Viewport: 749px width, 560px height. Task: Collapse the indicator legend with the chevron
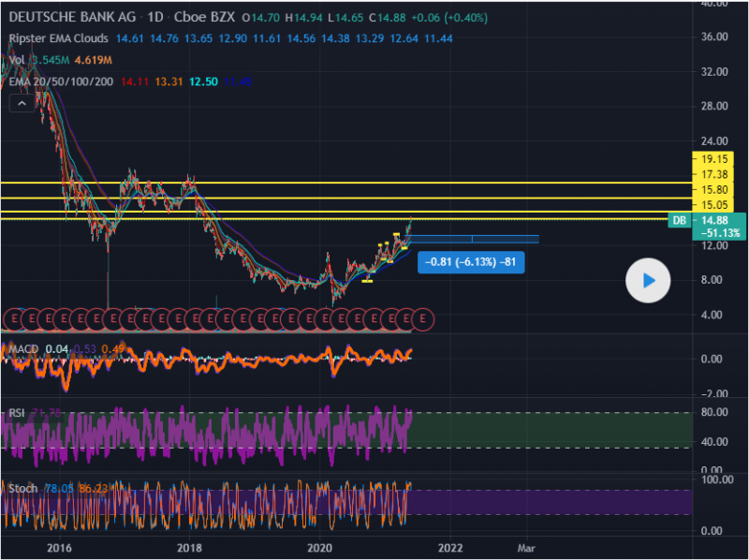point(20,103)
